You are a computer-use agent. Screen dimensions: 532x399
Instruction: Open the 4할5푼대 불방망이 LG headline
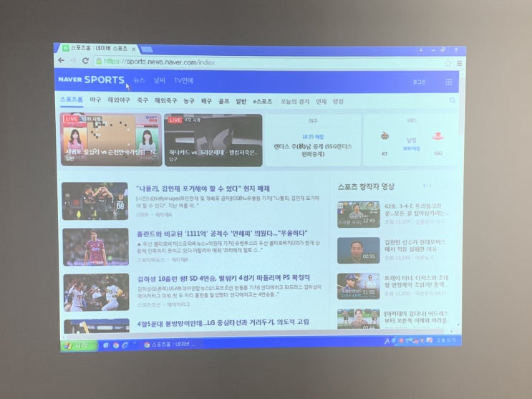[223, 322]
